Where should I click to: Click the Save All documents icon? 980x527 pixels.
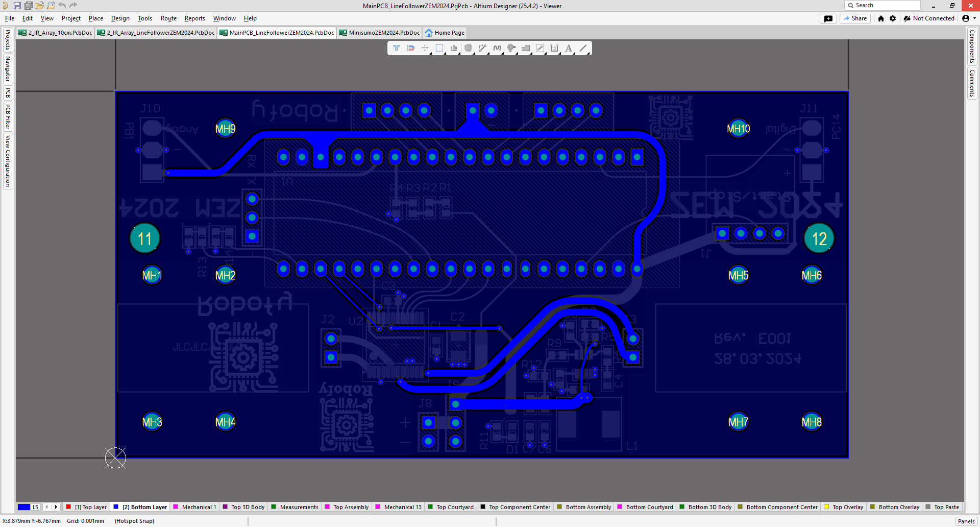click(28, 6)
